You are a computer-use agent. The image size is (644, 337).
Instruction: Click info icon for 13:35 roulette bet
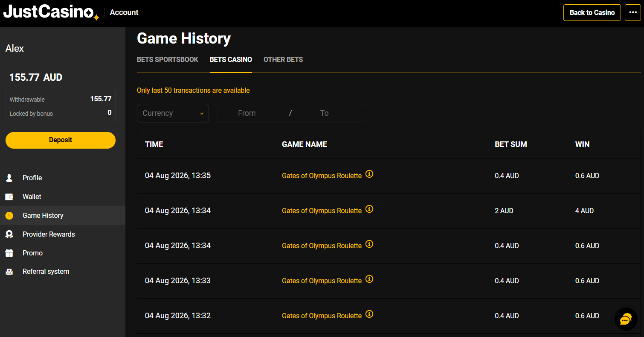(x=369, y=174)
